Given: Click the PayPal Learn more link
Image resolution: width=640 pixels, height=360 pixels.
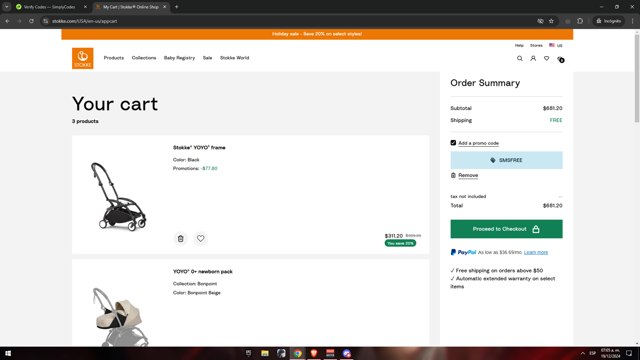Looking at the screenshot, I should [536, 252].
